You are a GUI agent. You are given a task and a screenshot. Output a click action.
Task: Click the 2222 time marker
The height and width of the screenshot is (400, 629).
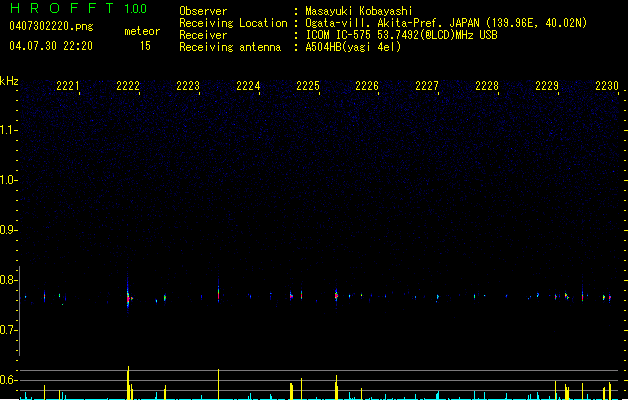pos(128,86)
